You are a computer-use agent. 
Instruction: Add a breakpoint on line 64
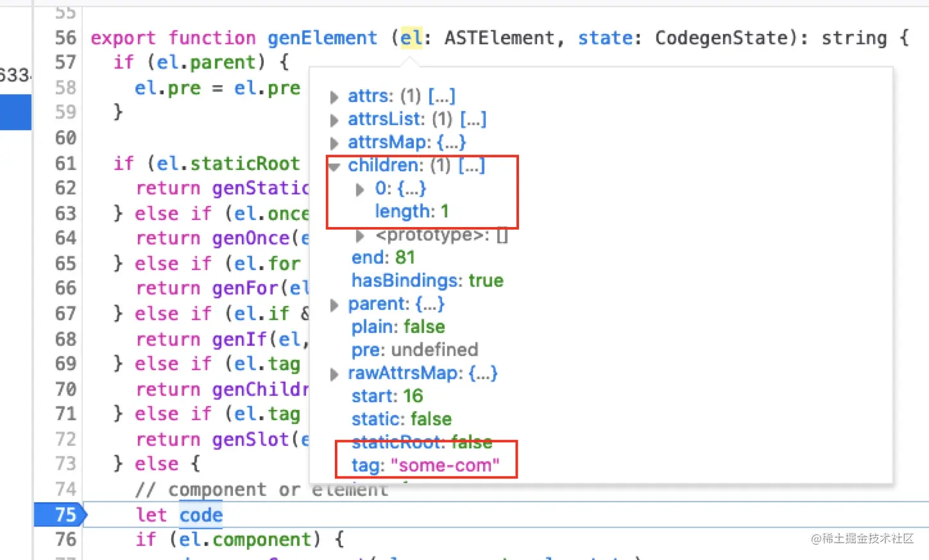65,238
